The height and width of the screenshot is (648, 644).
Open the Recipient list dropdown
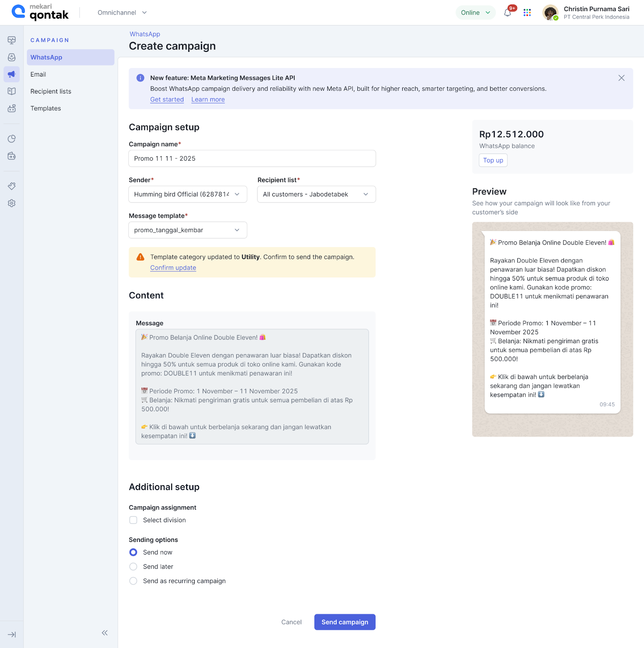coord(316,194)
